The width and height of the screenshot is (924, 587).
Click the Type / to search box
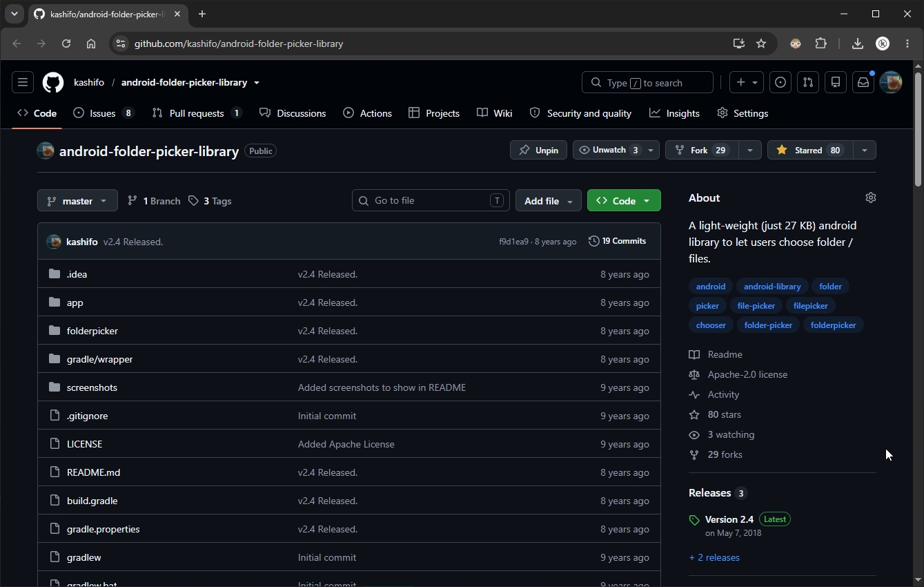(647, 82)
